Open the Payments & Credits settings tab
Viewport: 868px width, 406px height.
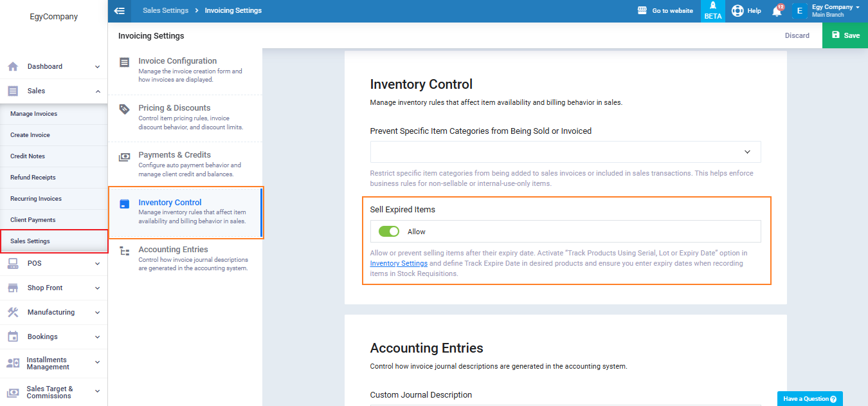[174, 155]
